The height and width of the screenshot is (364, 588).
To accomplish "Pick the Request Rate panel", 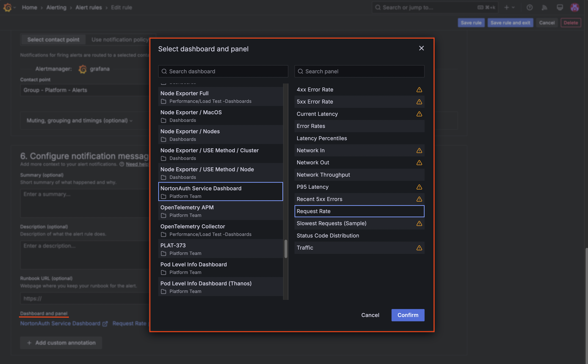I will [359, 211].
